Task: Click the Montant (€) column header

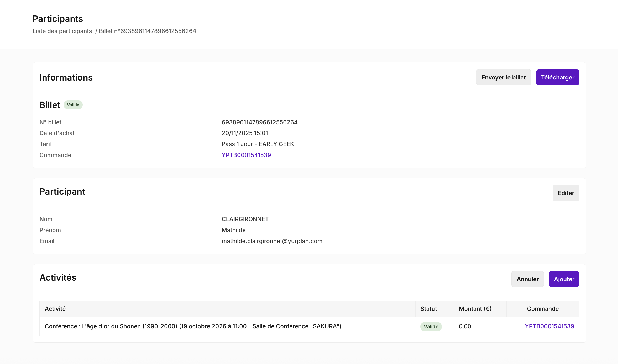Action: [475, 309]
